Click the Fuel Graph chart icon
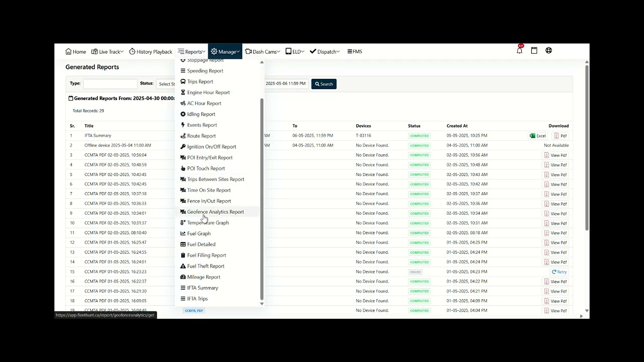Screen dimensions: 644x362 (183, 234)
